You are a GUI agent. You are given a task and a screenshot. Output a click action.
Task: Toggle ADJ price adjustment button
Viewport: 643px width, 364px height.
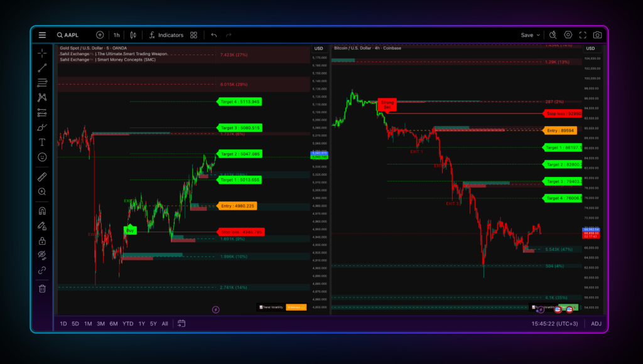596,324
